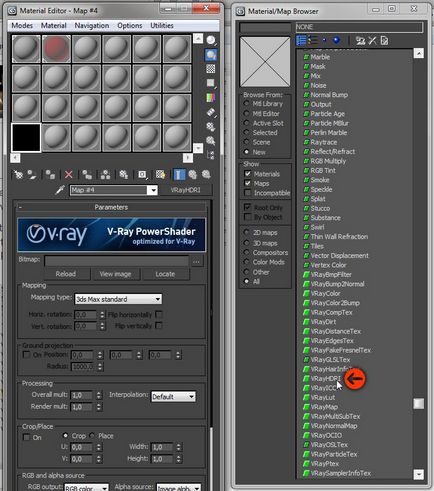Screen dimensions: 434x491
Task: Open Material Editor Options icon
Action: pos(211,127)
